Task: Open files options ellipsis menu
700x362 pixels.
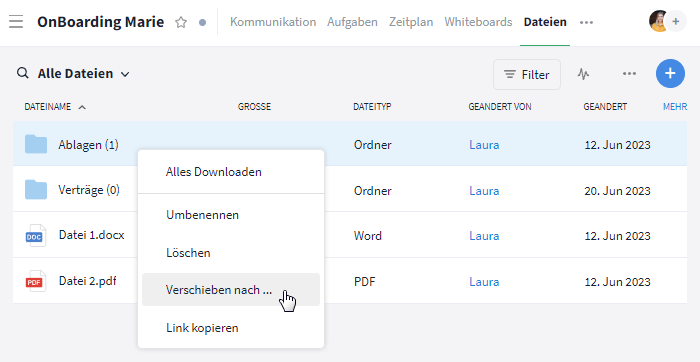Action: 629,74
